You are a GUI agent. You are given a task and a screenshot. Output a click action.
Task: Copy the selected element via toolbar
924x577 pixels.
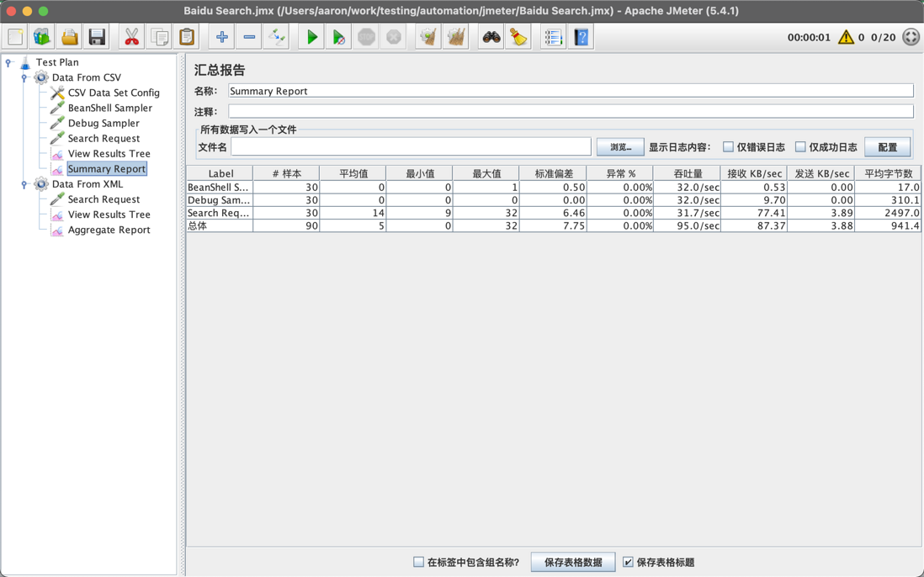point(159,37)
